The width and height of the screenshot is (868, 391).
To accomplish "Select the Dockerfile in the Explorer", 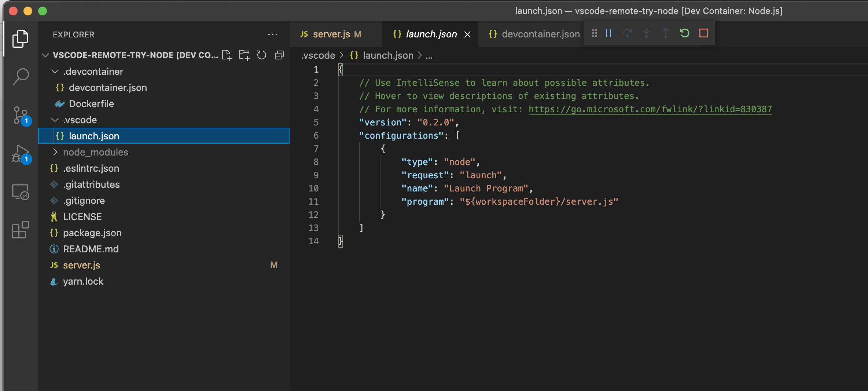I will coord(91,103).
